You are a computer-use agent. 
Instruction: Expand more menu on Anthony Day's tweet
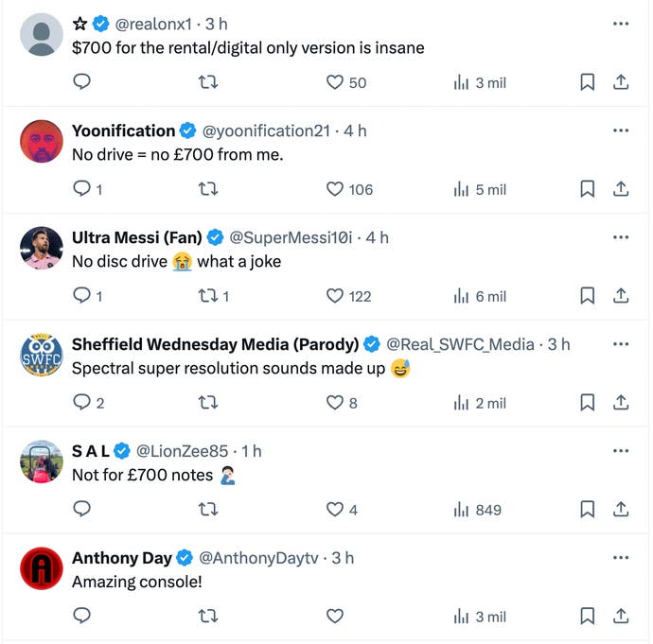[621, 558]
